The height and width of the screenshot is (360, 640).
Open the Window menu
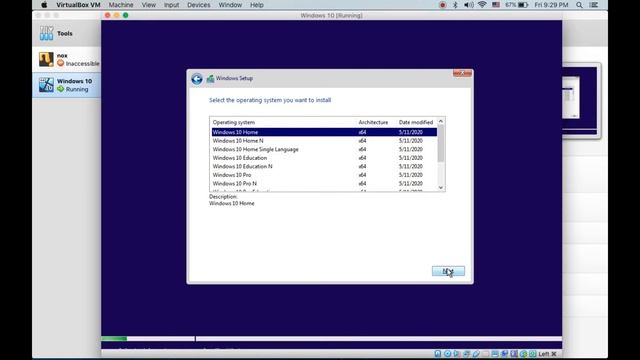tap(230, 5)
